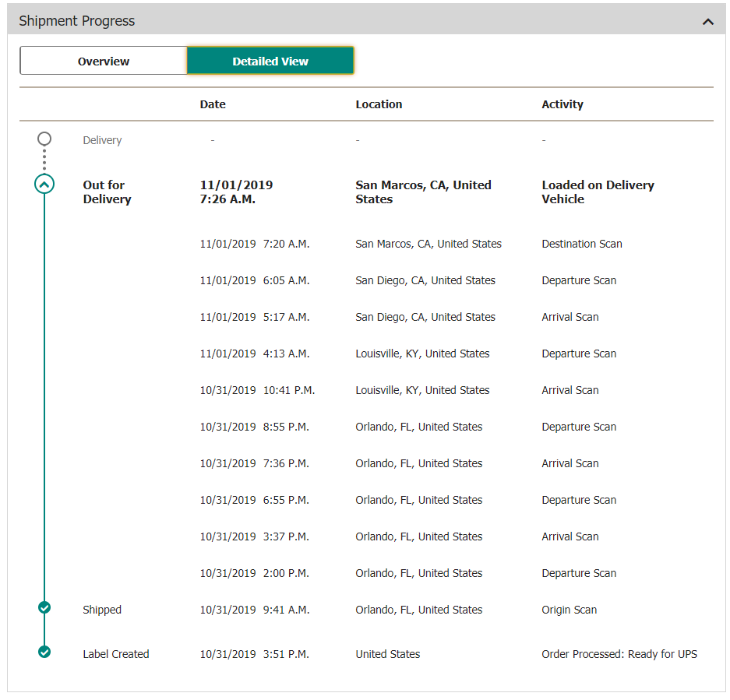Click the 10/31/2019 8:55 P.M. date

[255, 427]
